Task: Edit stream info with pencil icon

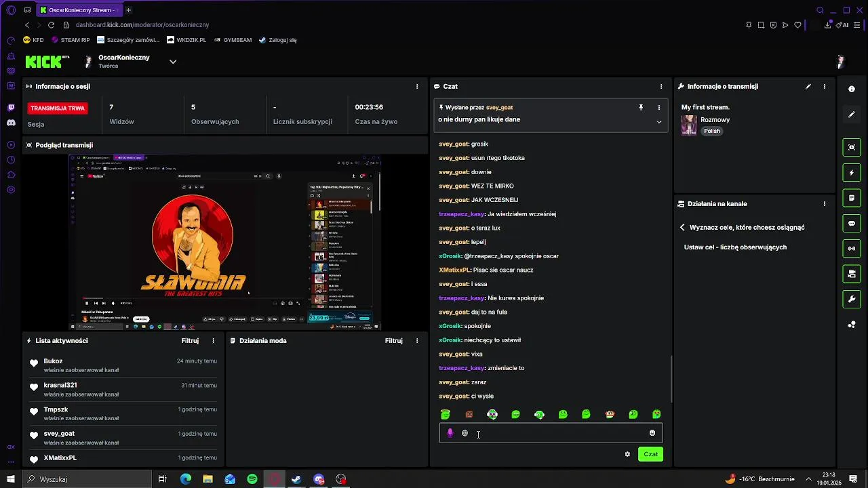Action: [808, 87]
